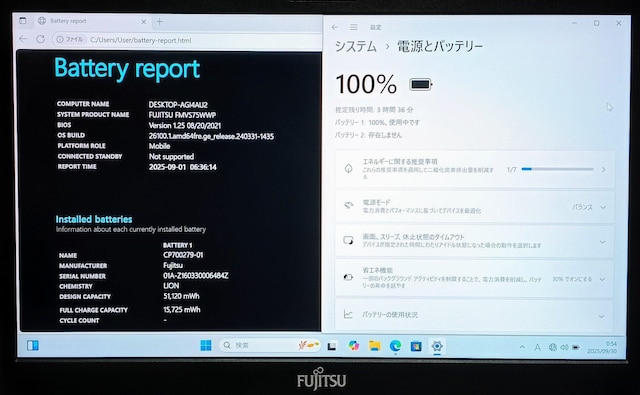Click the energy recommendations leaf icon
Screen dimensions: 640x395
349,169
